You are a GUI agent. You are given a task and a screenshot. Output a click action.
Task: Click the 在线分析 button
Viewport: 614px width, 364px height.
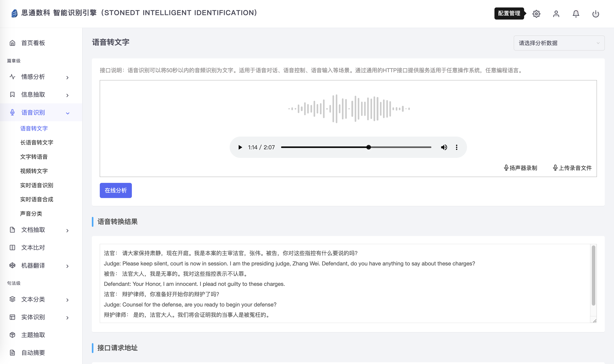(x=116, y=190)
